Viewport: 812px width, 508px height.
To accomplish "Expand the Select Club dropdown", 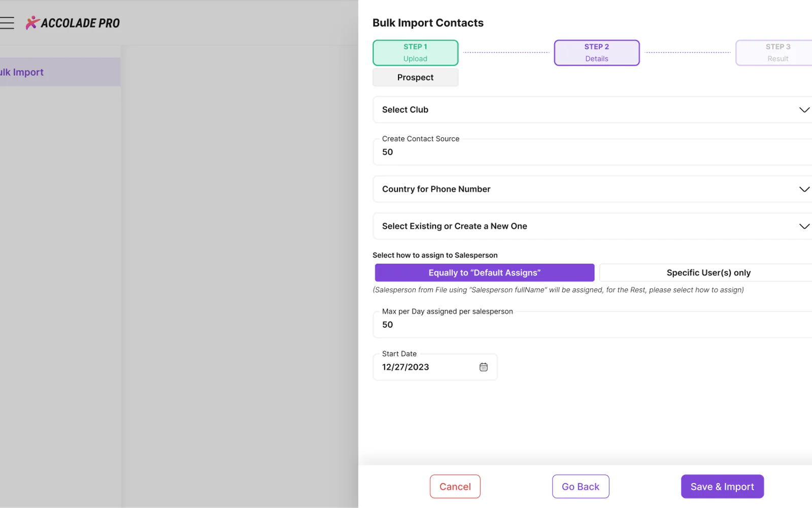I will click(592, 110).
